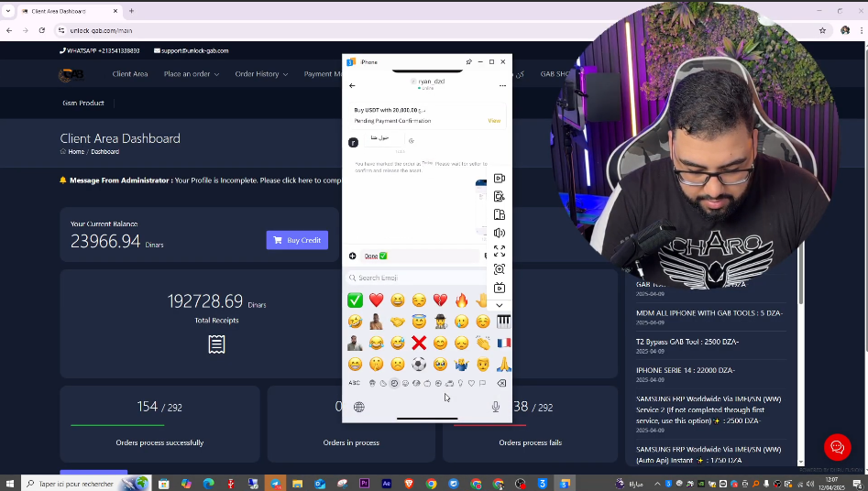Open Premiere Pro from the taskbar
This screenshot has height=491, width=868.
click(x=364, y=484)
